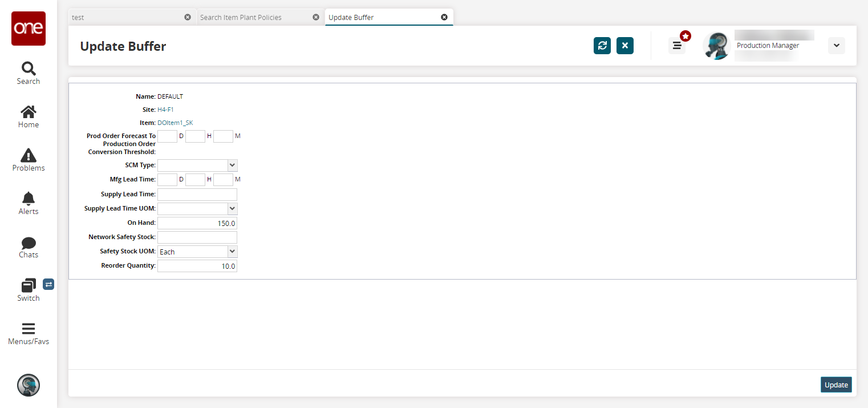The height and width of the screenshot is (408, 868).
Task: Close the Search Item Plant Policies tab
Action: point(316,17)
